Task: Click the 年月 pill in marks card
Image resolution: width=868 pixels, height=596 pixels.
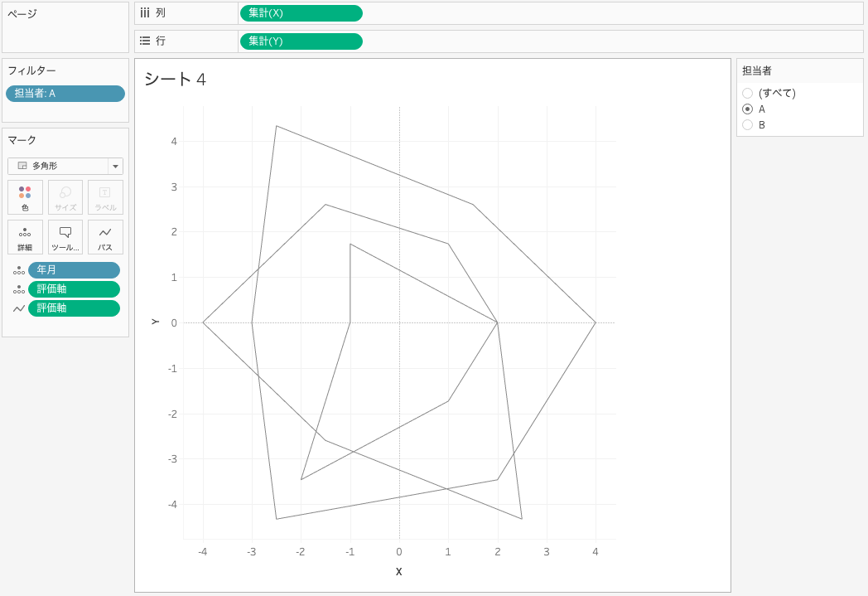Action: (x=74, y=270)
